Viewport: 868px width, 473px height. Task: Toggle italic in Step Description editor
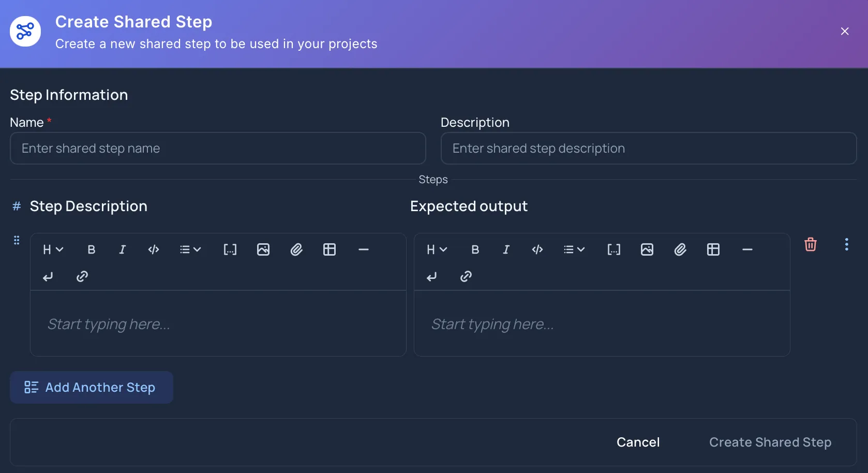point(123,249)
